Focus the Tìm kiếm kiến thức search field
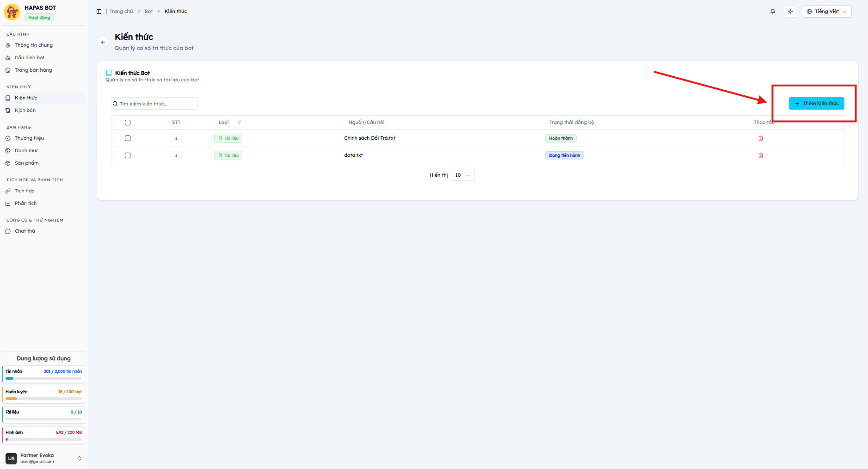868x469 pixels. pos(154,104)
